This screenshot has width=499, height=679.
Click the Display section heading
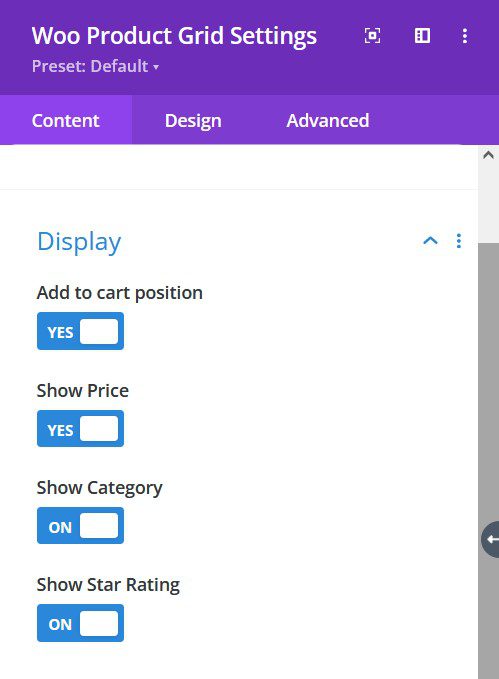(x=79, y=242)
